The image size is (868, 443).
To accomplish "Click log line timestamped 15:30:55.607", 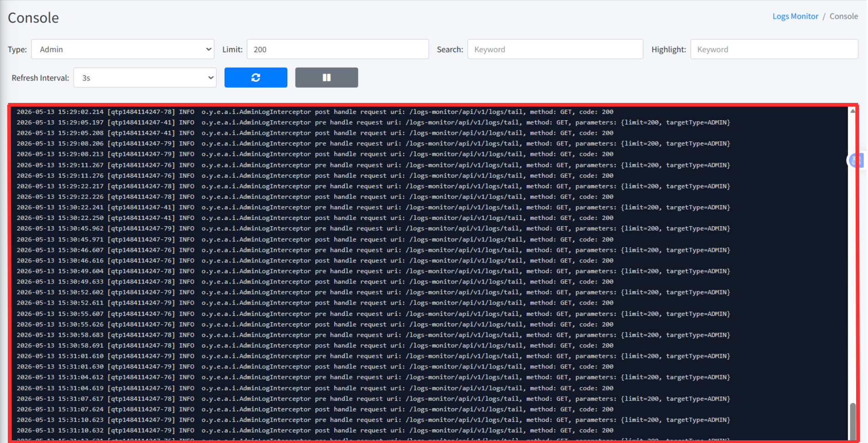I will (373, 314).
